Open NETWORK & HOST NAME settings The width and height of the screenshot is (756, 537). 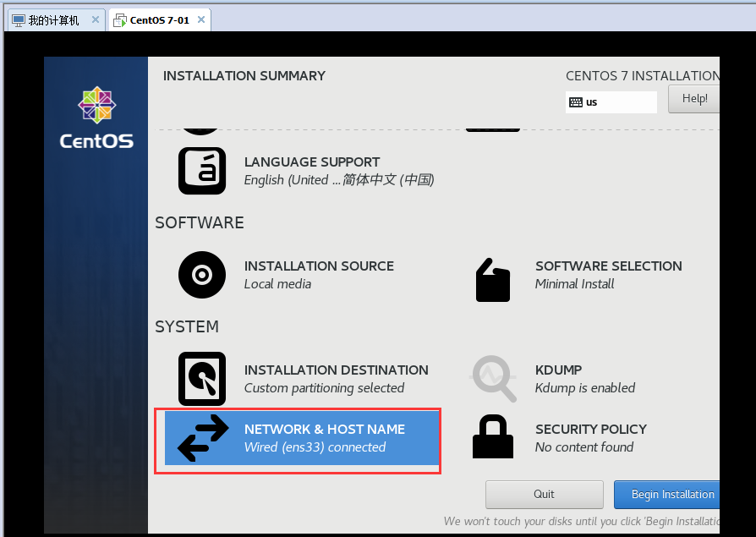(302, 438)
